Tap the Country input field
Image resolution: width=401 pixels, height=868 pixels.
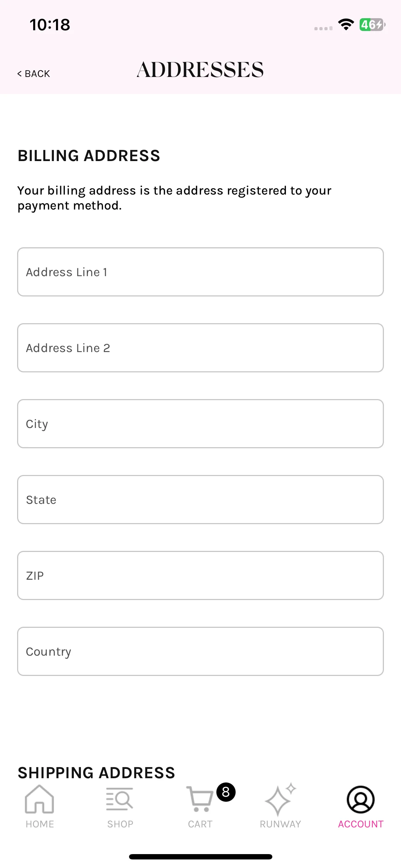(200, 651)
